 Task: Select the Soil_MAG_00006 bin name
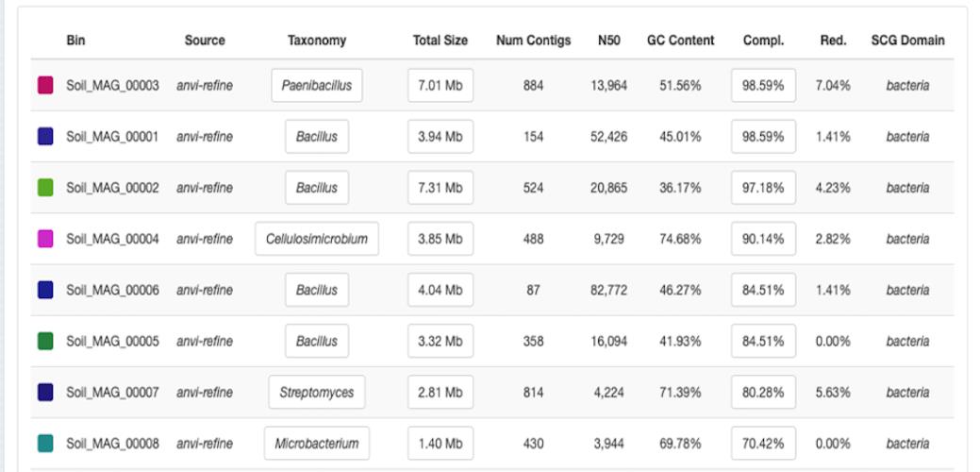click(x=112, y=290)
